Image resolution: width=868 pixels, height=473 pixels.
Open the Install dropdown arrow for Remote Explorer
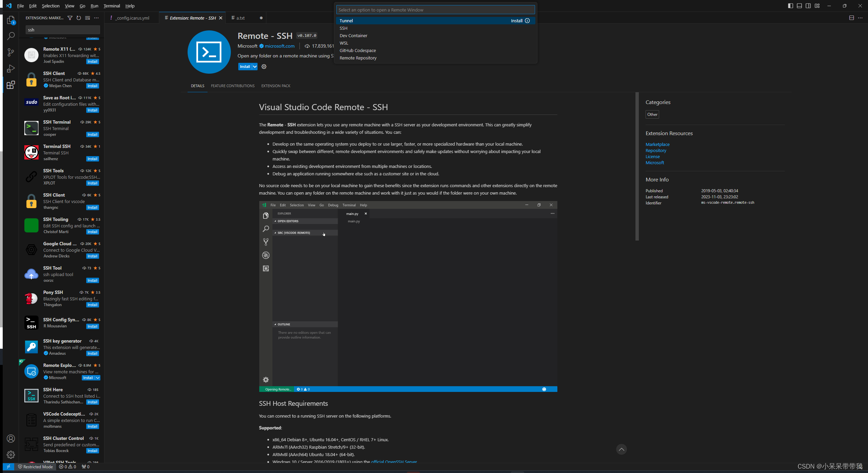click(97, 378)
